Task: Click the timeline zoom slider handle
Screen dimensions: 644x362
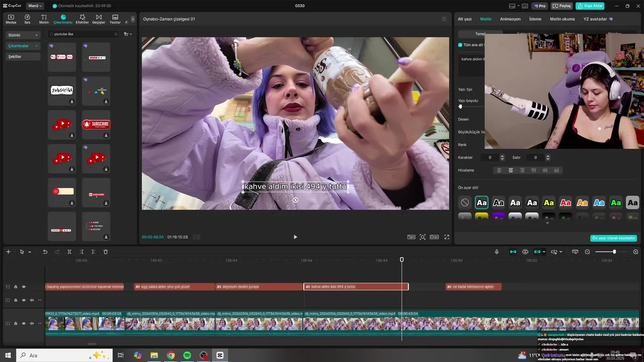Action: pyautogui.click(x=614, y=252)
